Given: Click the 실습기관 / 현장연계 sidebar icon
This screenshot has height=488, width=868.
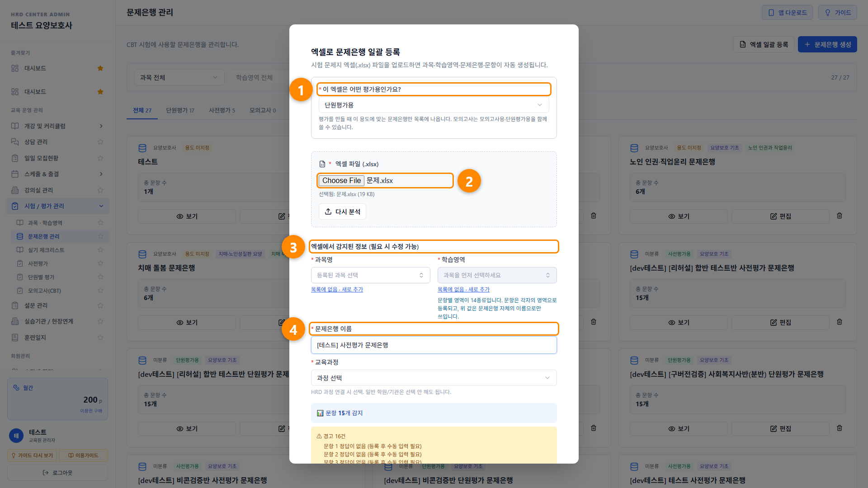Looking at the screenshot, I should pyautogui.click(x=15, y=321).
